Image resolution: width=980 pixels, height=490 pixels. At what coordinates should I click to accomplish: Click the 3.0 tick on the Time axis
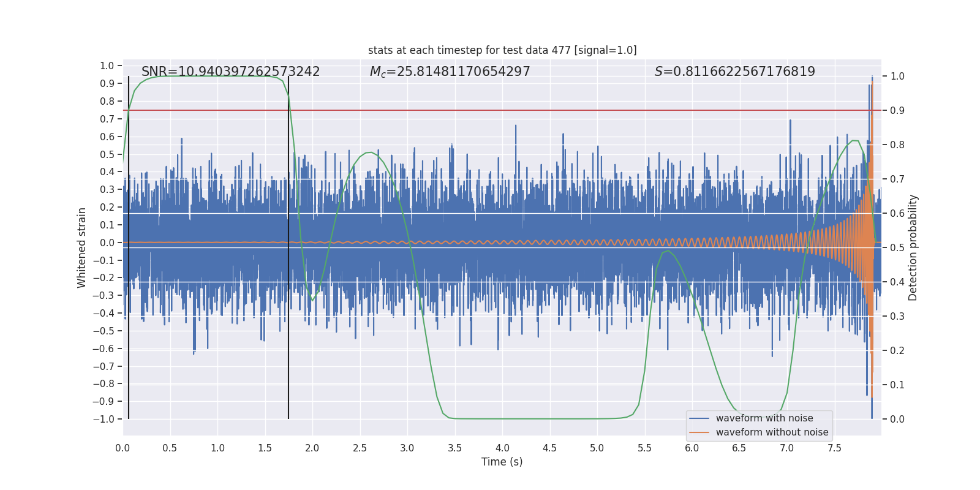click(x=407, y=448)
